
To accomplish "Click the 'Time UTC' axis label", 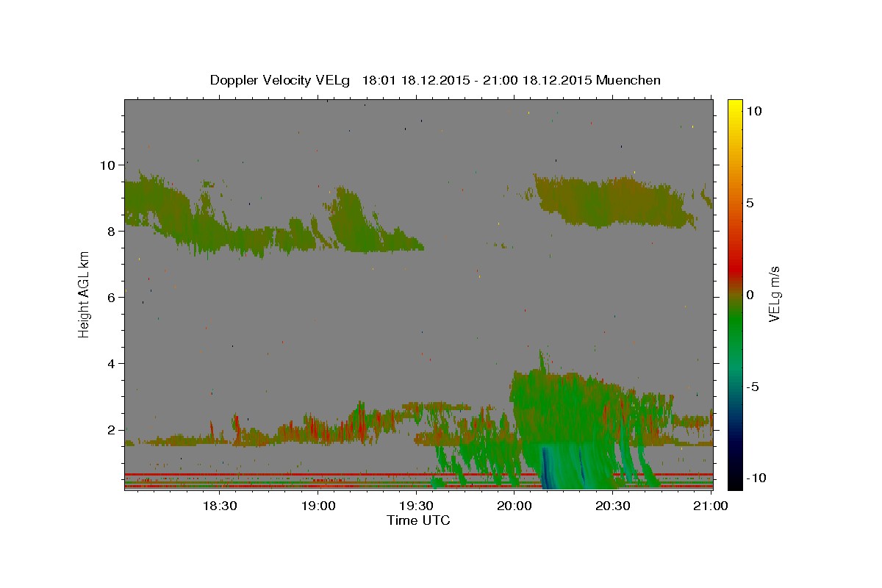I will pyautogui.click(x=418, y=520).
